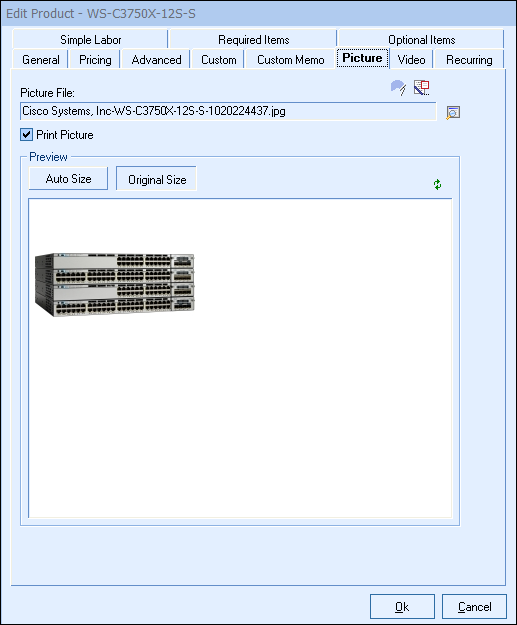
Task: Open the Recurring tab
Action: click(469, 60)
